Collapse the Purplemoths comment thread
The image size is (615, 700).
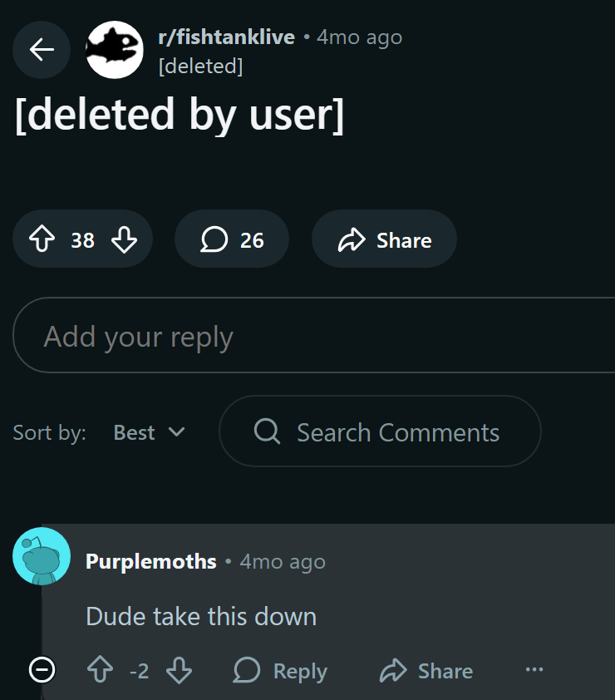click(42, 669)
